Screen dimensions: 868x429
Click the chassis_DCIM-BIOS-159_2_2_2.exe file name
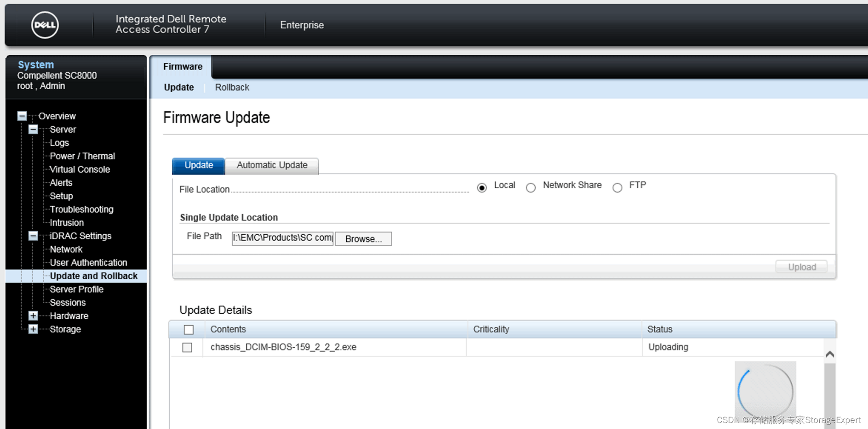[x=283, y=347]
